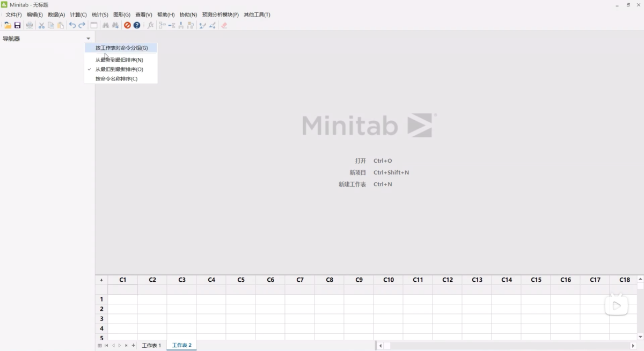Screen dimensions: 644x351
Task: Click the red Cancel command icon
Action: pyautogui.click(x=127, y=25)
